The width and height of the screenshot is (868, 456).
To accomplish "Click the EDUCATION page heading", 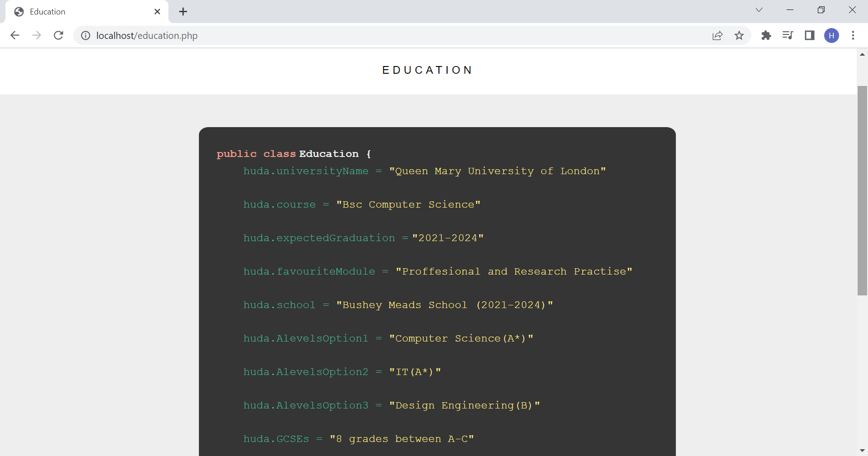I will pyautogui.click(x=428, y=70).
